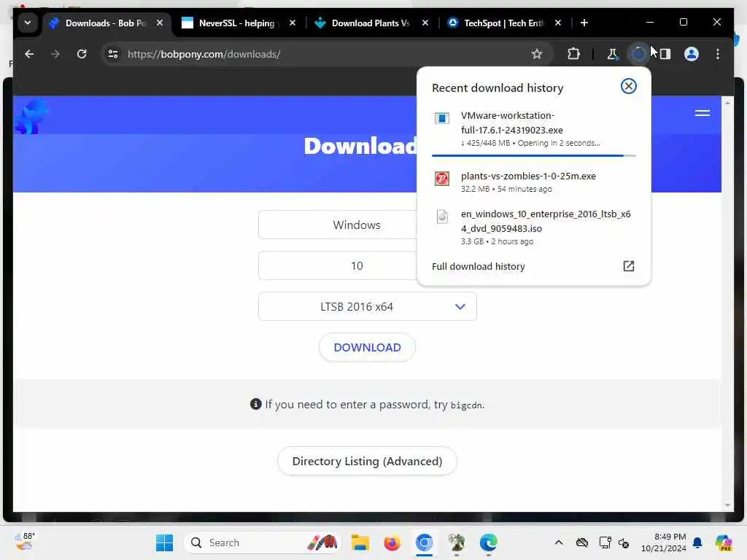Go back to the previous page
This screenshot has height=560, width=747.
pyautogui.click(x=29, y=54)
